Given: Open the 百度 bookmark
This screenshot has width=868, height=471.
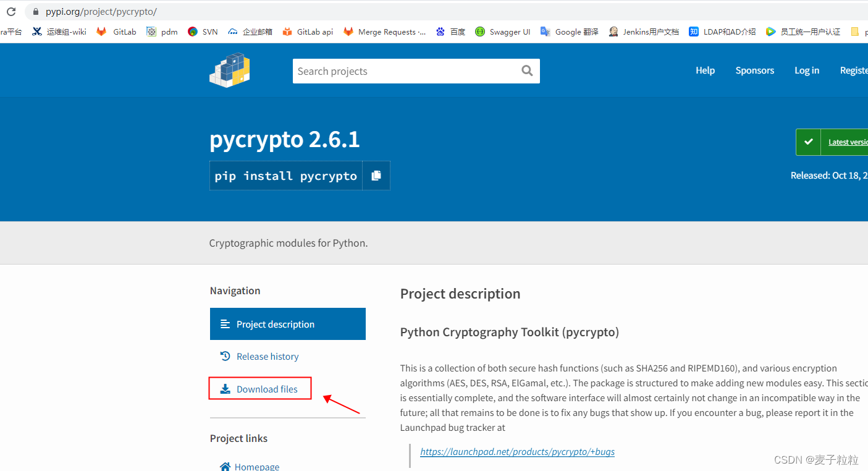Looking at the screenshot, I should click(x=456, y=32).
